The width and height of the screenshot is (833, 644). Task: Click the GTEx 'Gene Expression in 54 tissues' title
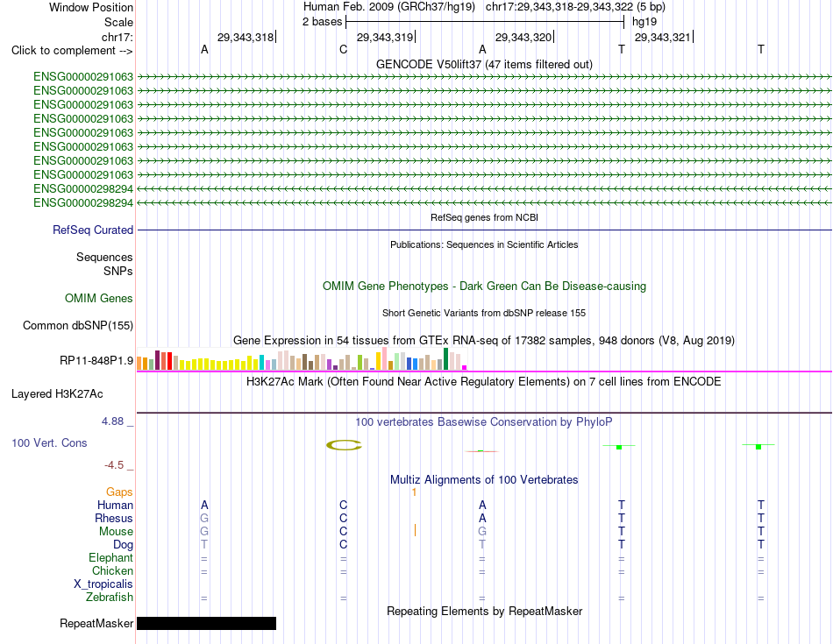click(x=484, y=340)
